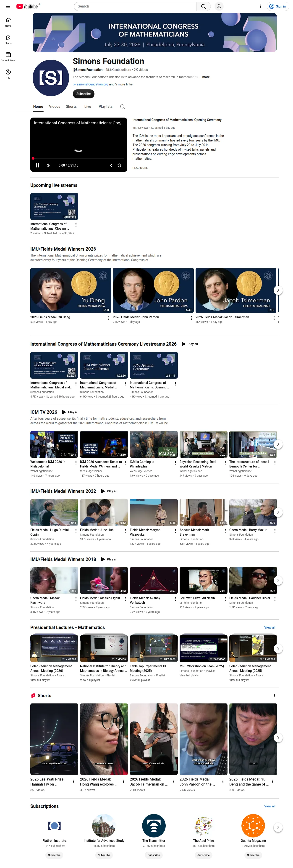Open the Maryna Viazovska Fields Medal thumbnail

tap(154, 513)
